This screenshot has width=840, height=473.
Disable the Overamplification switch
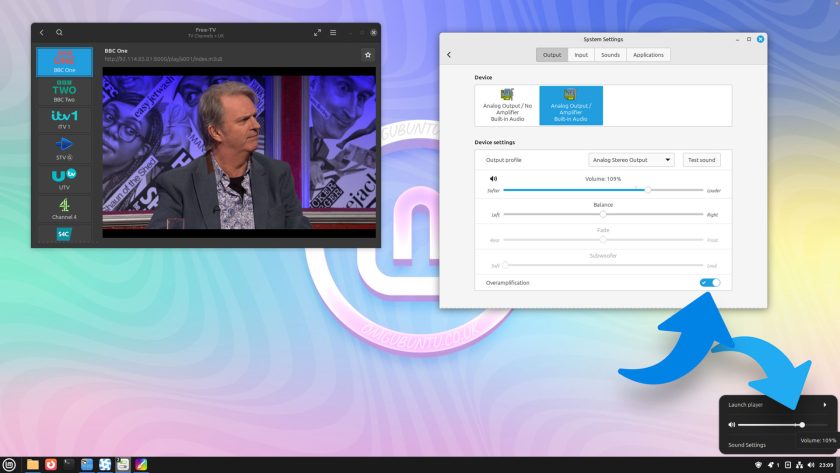point(710,282)
